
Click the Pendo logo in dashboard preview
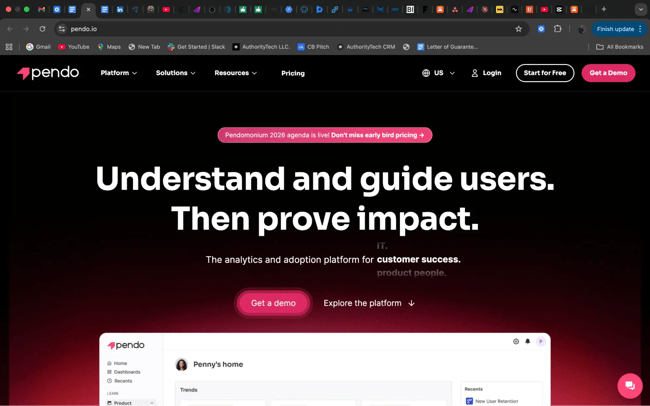(x=126, y=345)
